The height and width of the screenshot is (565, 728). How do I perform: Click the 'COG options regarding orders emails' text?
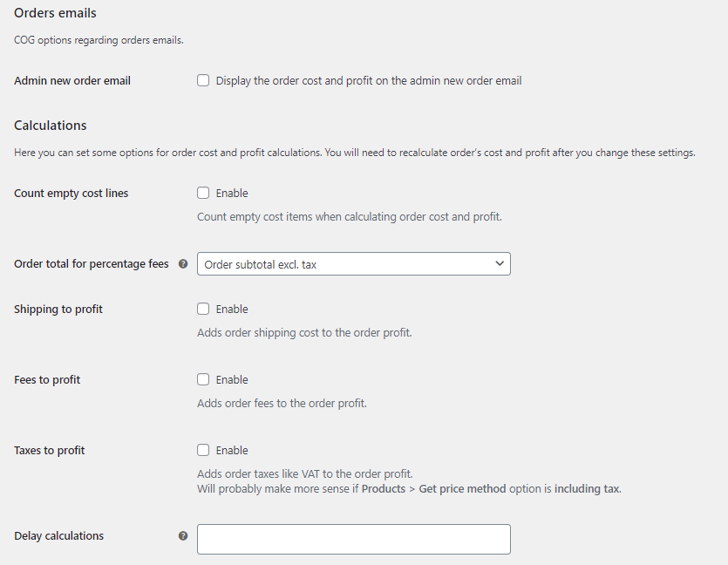(x=99, y=40)
